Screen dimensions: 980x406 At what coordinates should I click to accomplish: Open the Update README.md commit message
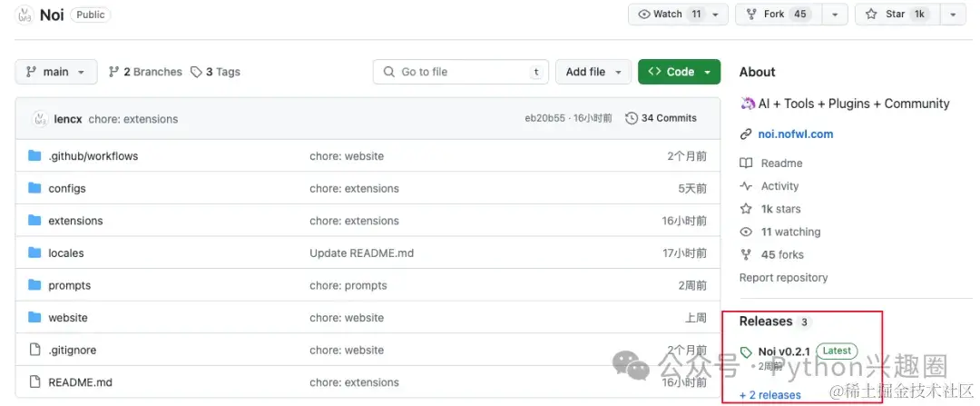coord(362,253)
